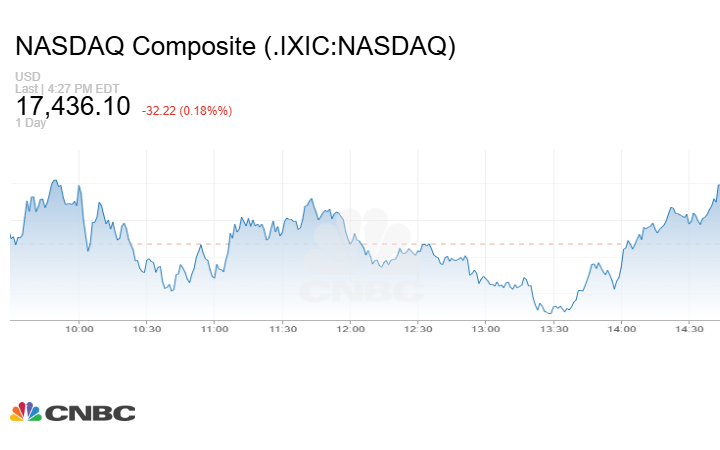
Task: Click the 12:30 time axis label
Action: point(418,329)
